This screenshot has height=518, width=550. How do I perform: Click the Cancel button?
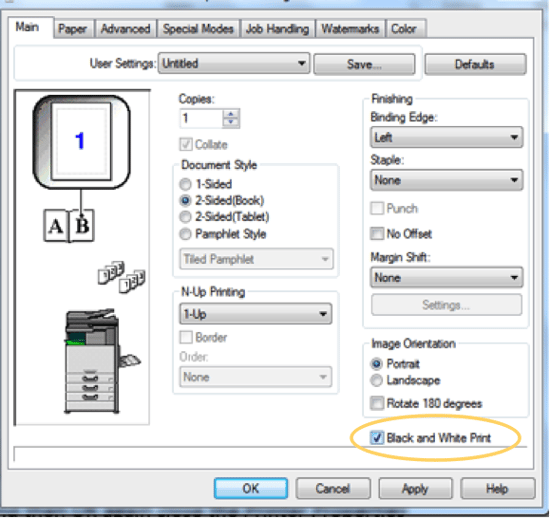[333, 488]
